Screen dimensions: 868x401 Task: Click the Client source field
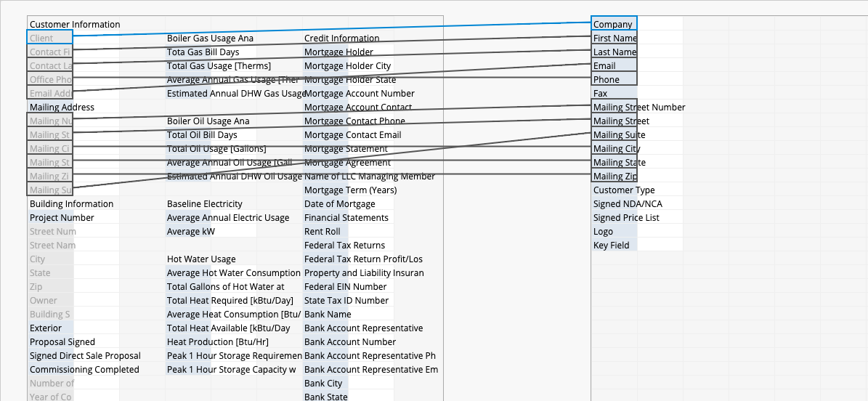point(50,38)
